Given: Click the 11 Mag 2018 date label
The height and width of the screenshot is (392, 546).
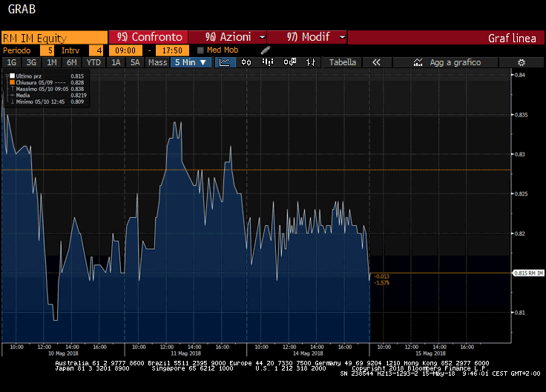Looking at the screenshot, I should (x=185, y=353).
